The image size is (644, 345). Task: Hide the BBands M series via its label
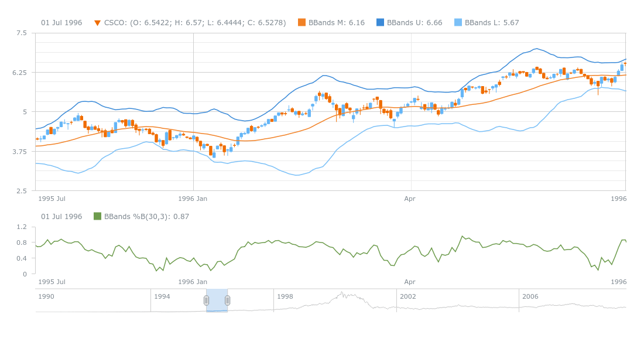[336, 23]
